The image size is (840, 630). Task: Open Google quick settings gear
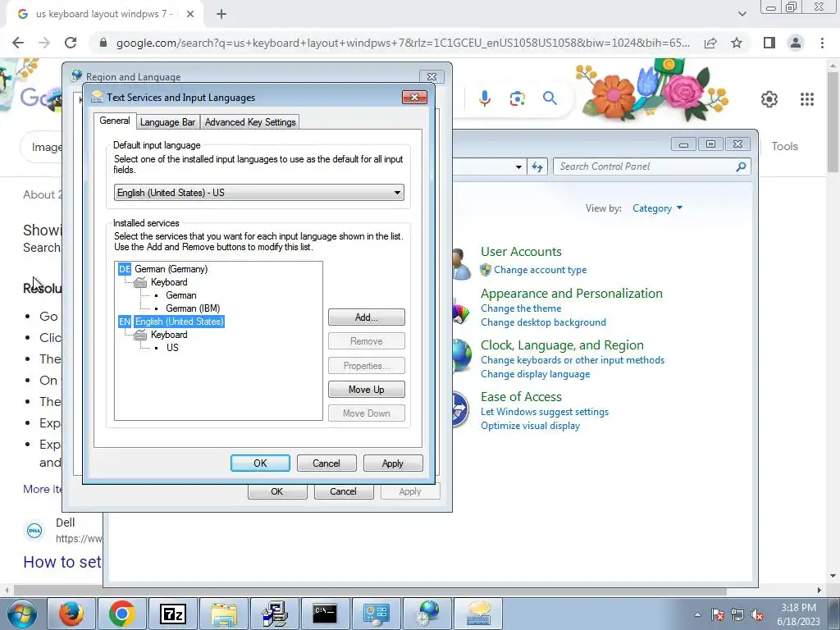(x=769, y=99)
